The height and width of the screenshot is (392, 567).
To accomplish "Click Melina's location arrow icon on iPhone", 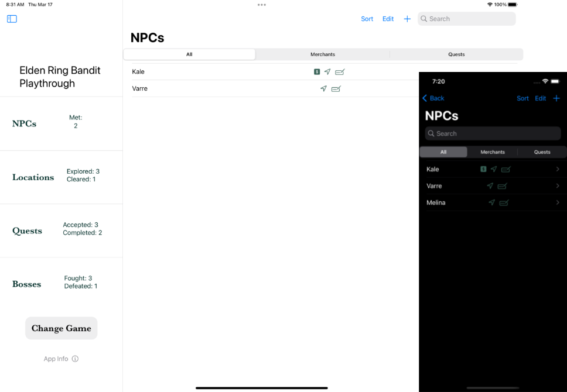I will click(x=491, y=202).
